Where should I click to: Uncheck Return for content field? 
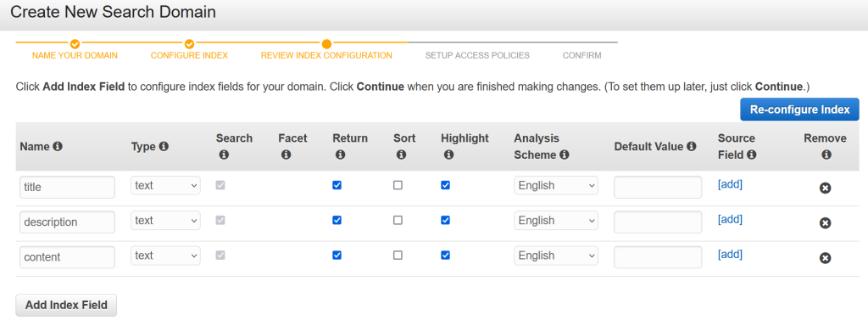(337, 255)
